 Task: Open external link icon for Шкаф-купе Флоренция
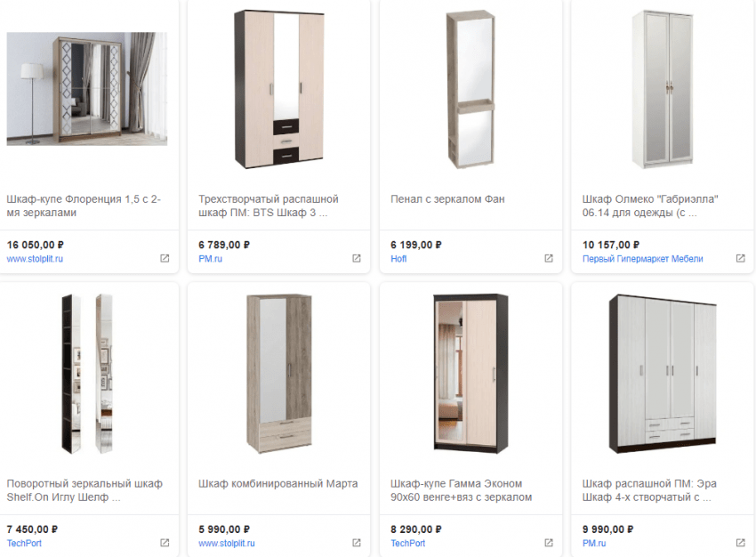click(165, 259)
